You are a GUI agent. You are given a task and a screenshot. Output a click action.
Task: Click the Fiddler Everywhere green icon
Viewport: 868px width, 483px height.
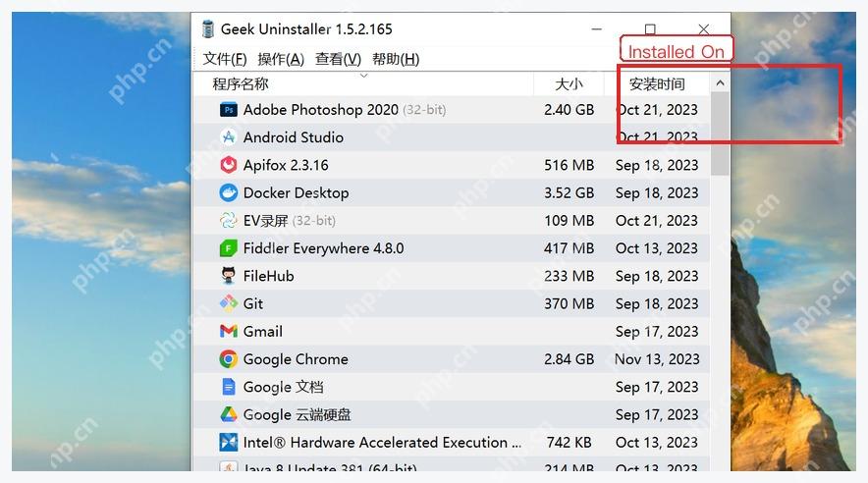tap(229, 247)
